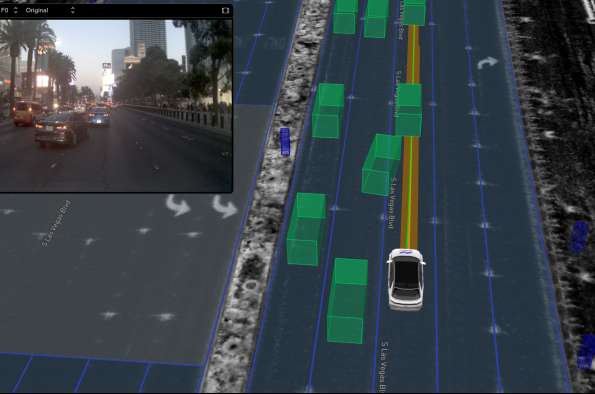Select the white ego vehicle model

pos(406,279)
